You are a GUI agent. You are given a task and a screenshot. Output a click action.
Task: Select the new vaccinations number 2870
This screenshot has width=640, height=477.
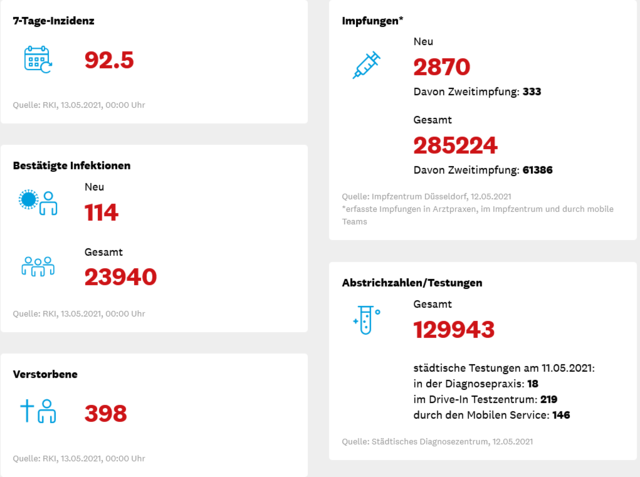[442, 67]
